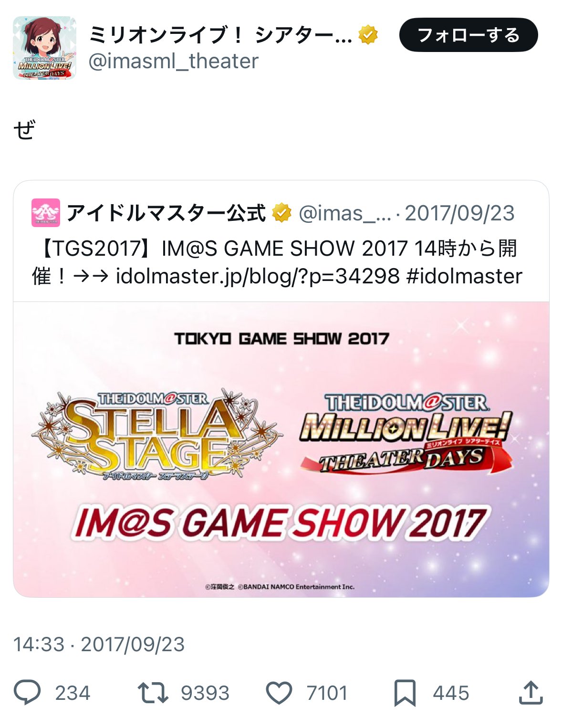Click the quoted tweet date 2017/09/23

pyautogui.click(x=460, y=213)
